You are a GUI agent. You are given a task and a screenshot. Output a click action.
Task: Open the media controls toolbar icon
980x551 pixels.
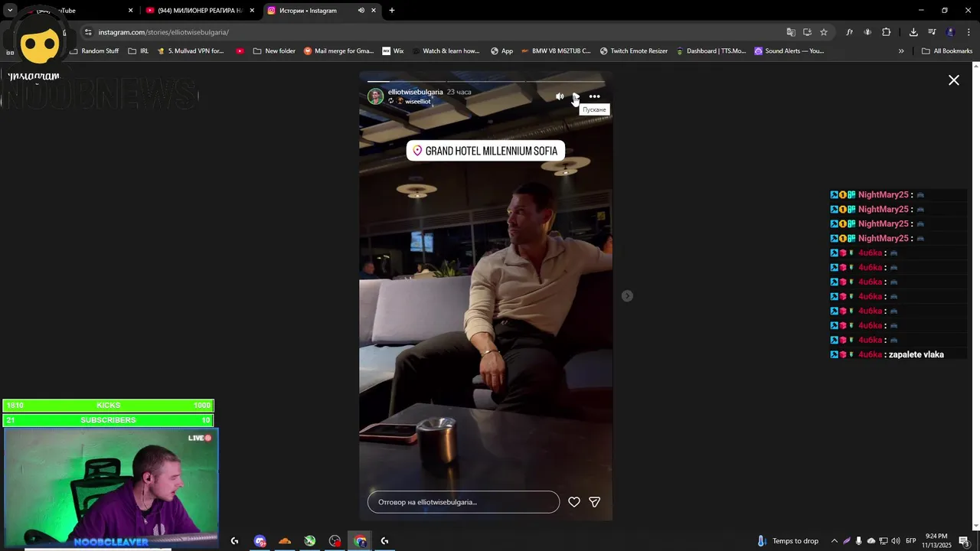tap(932, 32)
